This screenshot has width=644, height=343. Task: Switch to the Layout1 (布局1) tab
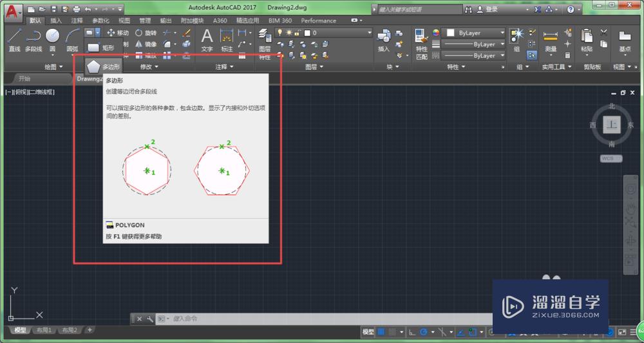[44, 330]
